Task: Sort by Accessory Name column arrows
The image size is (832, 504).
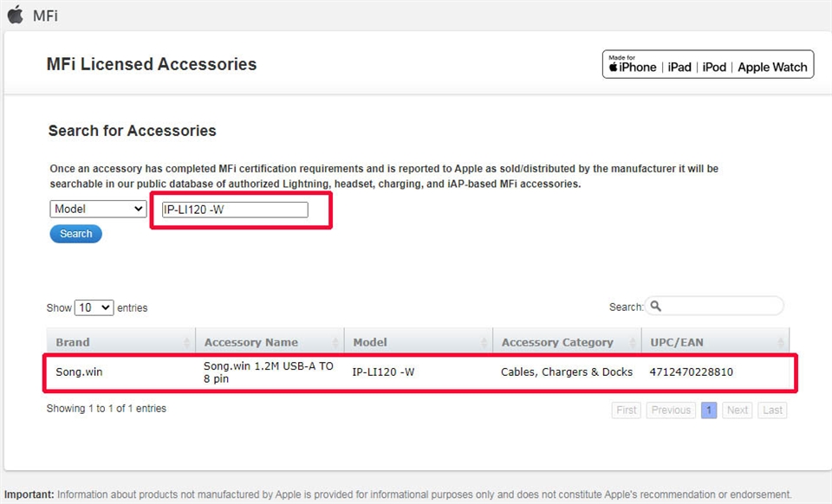Action: coord(335,343)
